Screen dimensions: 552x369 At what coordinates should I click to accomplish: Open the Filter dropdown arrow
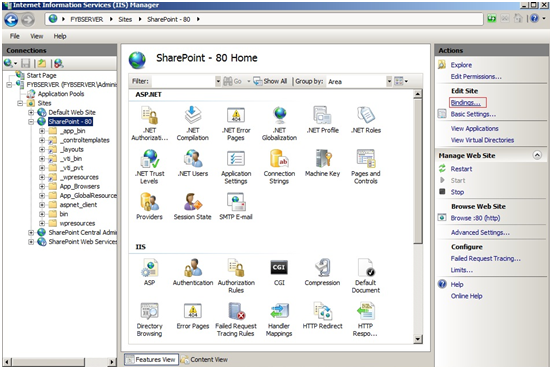218,81
